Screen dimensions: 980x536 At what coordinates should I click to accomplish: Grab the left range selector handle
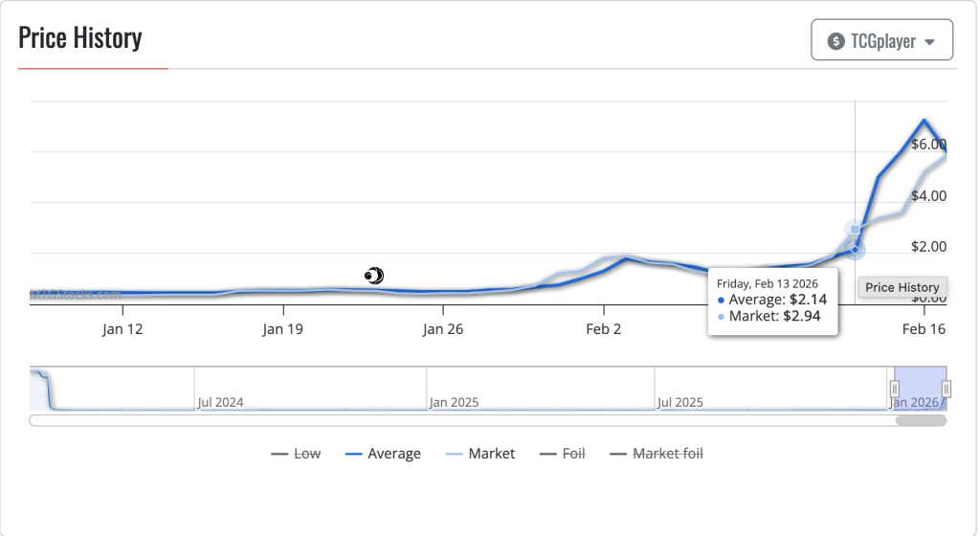pos(895,389)
